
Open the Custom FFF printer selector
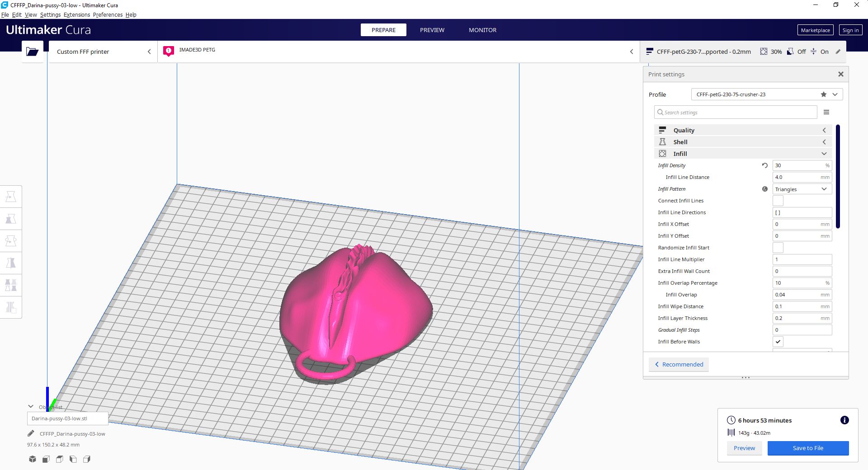[103, 52]
